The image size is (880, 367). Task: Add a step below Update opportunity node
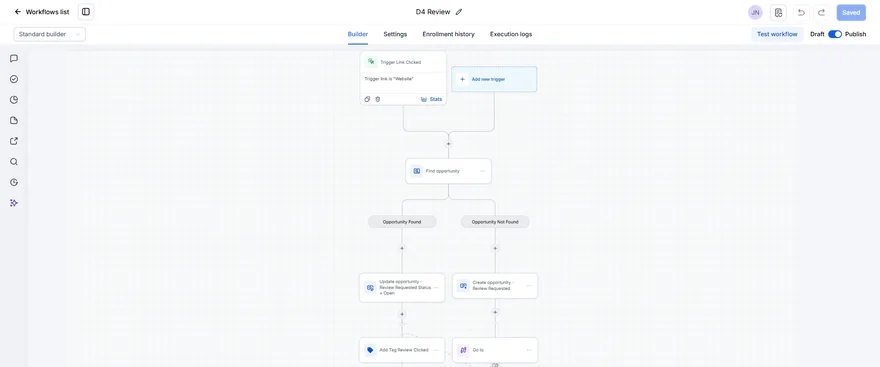[402, 314]
